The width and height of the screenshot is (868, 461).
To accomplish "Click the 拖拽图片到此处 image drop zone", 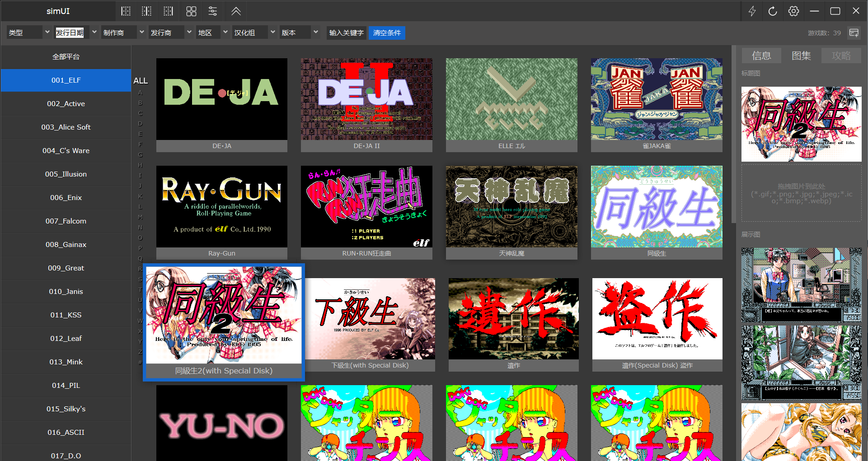I will 802,193.
